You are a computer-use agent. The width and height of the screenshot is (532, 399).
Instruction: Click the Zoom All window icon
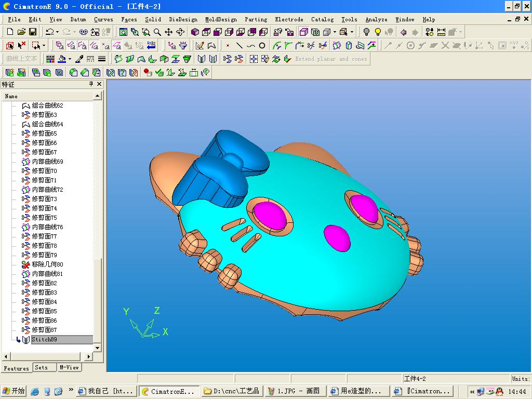123,32
